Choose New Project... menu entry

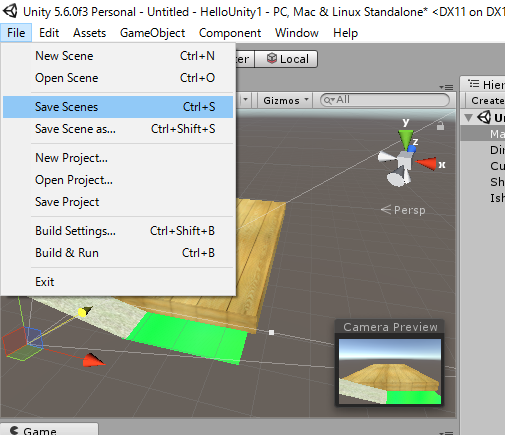(118, 158)
